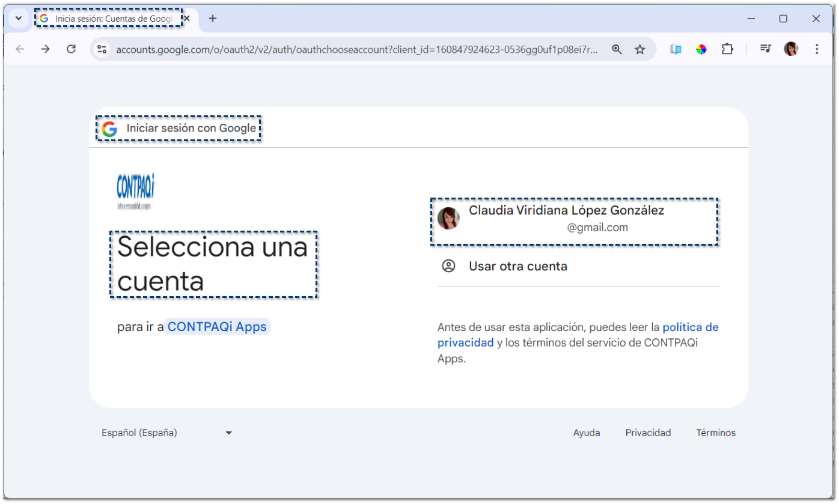Open Chrome three-dot menu
The width and height of the screenshot is (839, 504).
pyautogui.click(x=816, y=49)
